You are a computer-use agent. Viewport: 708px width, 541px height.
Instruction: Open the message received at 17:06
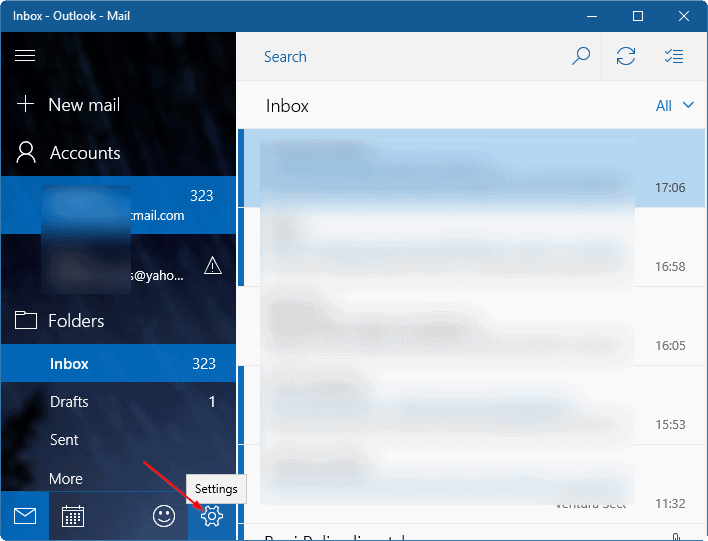(472, 168)
